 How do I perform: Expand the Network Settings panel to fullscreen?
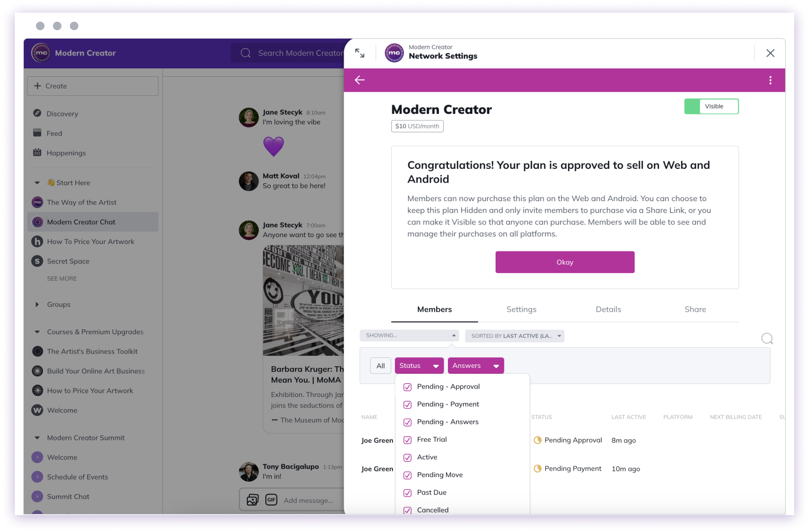click(x=360, y=53)
